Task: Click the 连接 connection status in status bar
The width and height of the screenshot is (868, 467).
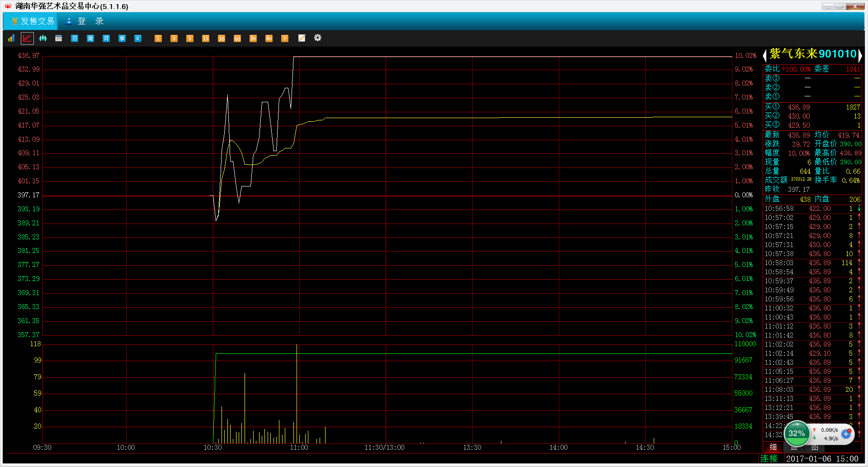Action: coord(769,458)
